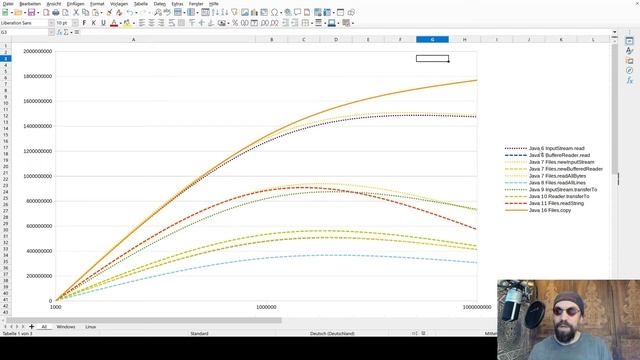Screen dimensions: 640x360
Task: Clone formatting with the paintbrush icon
Action: tap(110, 13)
